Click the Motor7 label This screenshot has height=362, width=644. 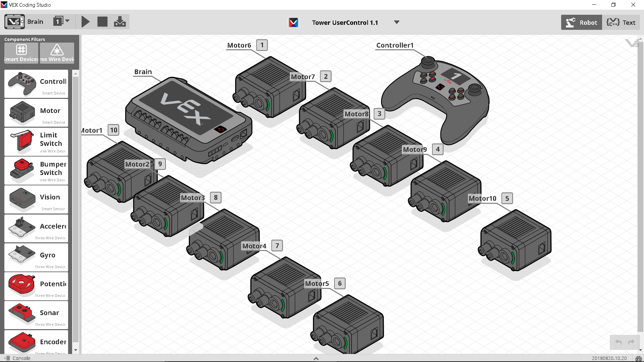[x=303, y=77]
